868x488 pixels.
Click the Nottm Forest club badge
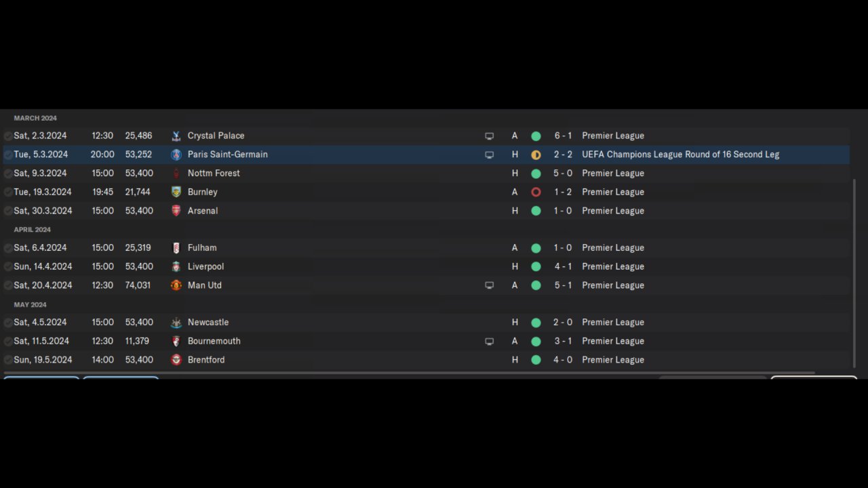(176, 174)
